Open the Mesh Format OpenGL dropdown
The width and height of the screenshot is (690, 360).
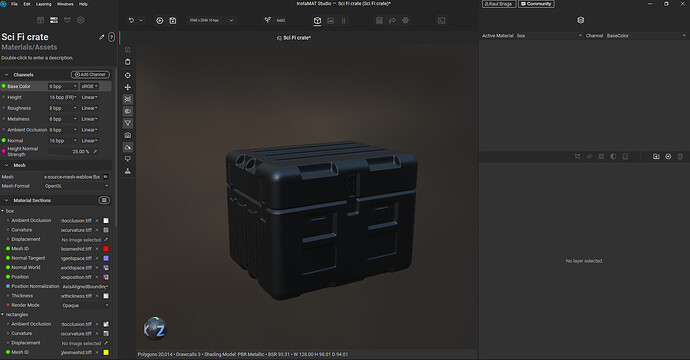click(76, 186)
